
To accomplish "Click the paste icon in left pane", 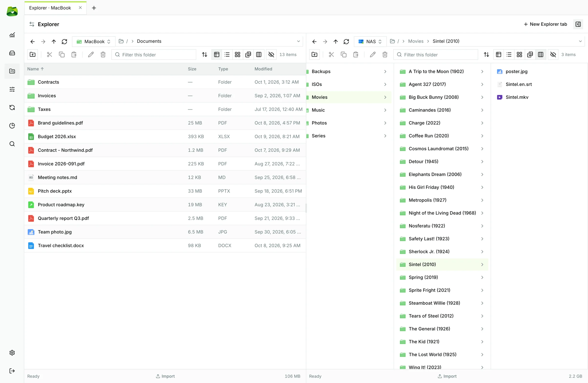I will 74,55.
